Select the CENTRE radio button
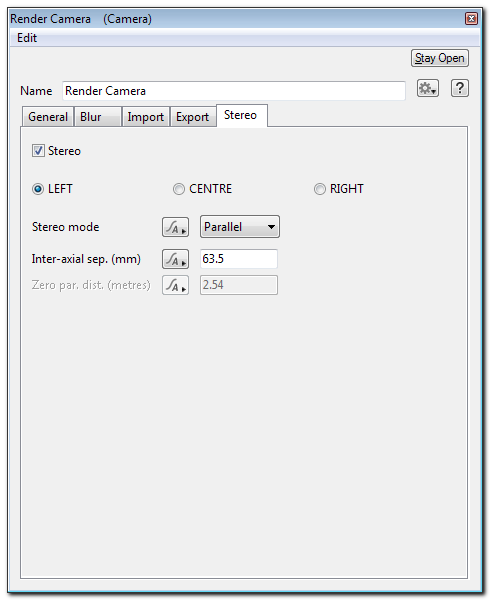The width and height of the screenshot is (490, 600). coord(179,189)
